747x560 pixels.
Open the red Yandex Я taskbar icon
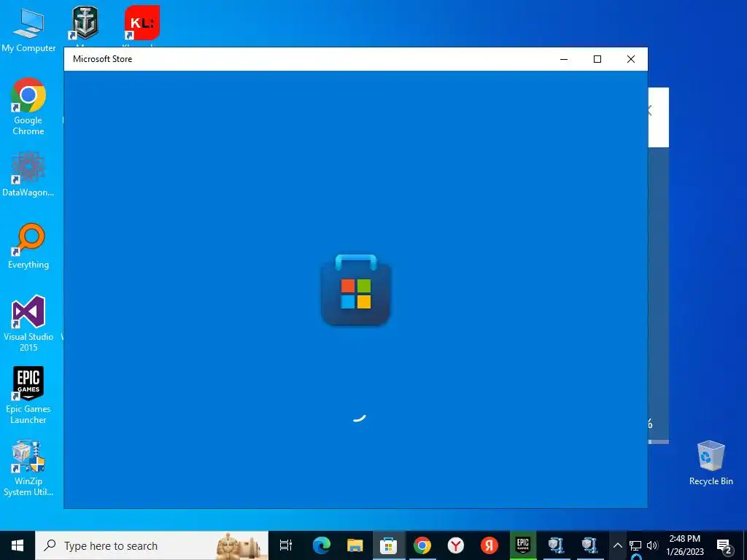(x=489, y=545)
